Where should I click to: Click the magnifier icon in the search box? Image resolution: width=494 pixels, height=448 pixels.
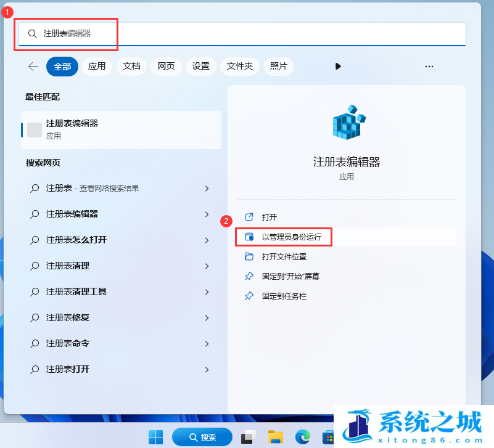click(33, 34)
